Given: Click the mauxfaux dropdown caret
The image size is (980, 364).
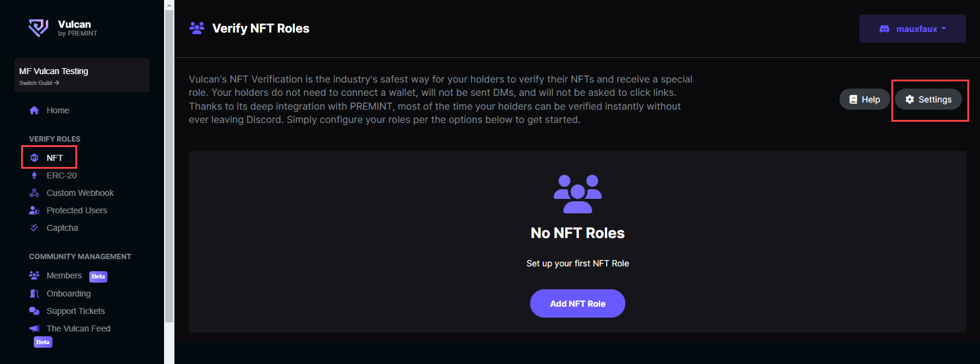Looking at the screenshot, I should tap(944, 29).
